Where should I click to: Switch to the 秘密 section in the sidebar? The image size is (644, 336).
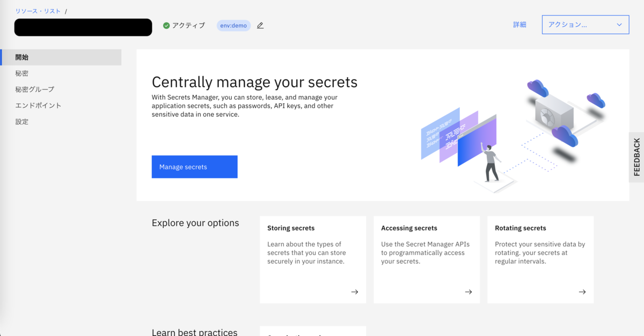[22, 73]
